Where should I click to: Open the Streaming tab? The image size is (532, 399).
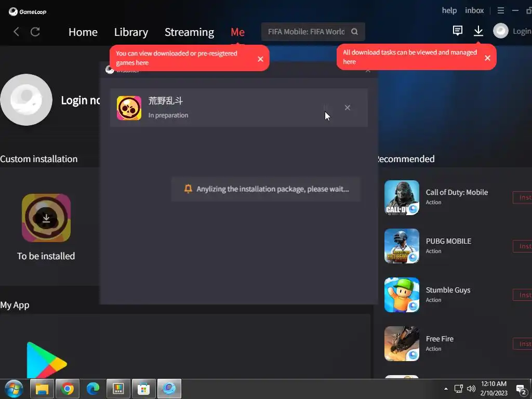[189, 32]
